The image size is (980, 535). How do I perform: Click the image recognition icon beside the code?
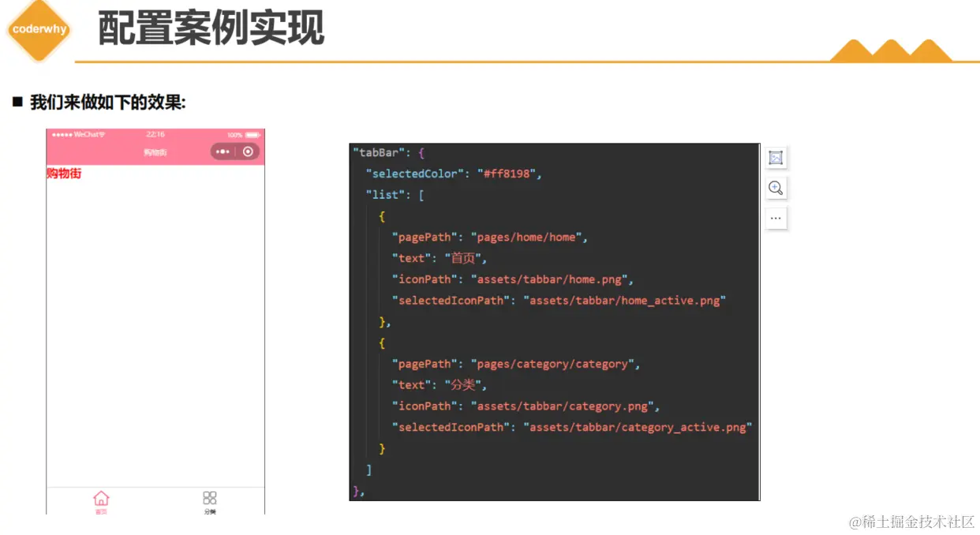776,158
